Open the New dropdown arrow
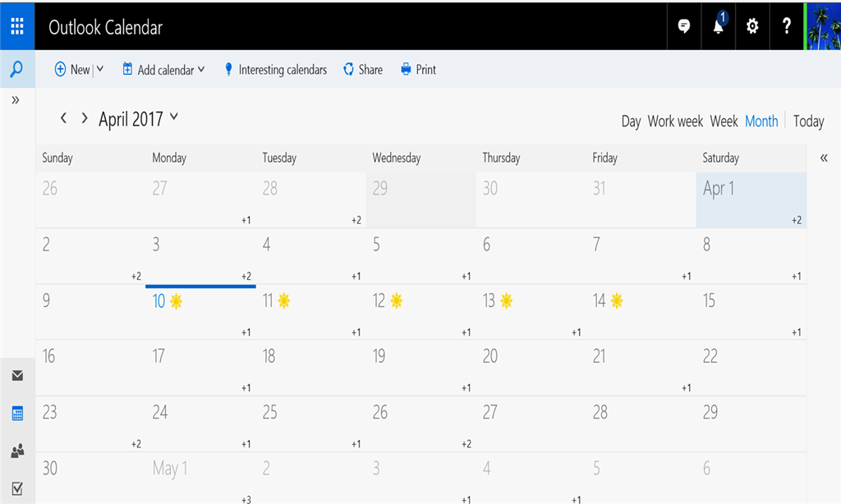 pos(99,69)
